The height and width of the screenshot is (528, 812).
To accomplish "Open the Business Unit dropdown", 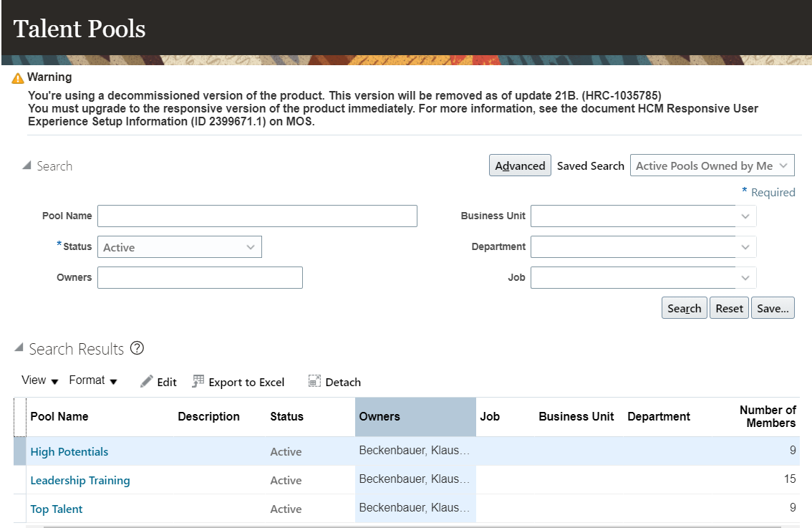I will [x=745, y=216].
